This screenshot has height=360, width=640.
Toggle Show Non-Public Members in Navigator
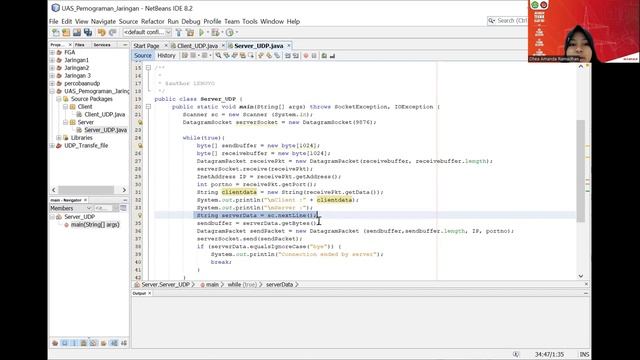click(84, 343)
